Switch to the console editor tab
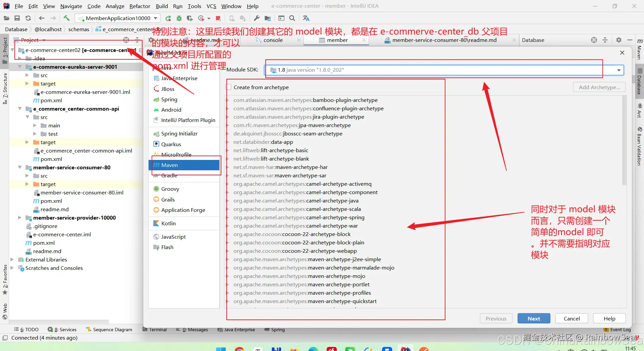Screen dimensions: 644x351 pyautogui.click(x=273, y=40)
